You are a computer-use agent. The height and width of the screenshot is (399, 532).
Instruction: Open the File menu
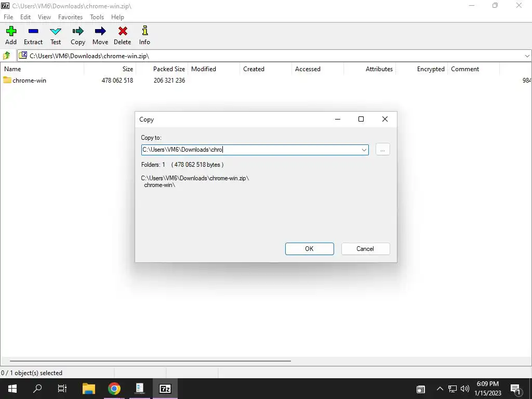(8, 17)
